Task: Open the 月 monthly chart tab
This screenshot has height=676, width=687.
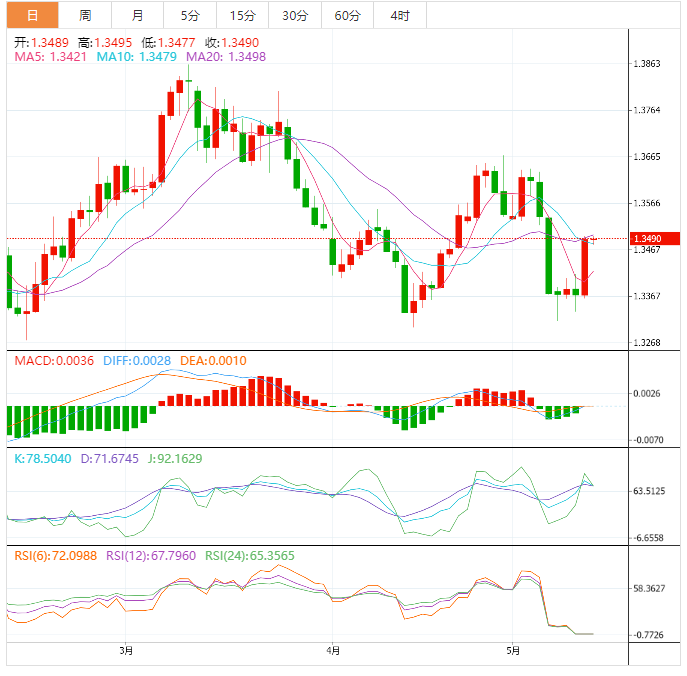Action: point(137,15)
